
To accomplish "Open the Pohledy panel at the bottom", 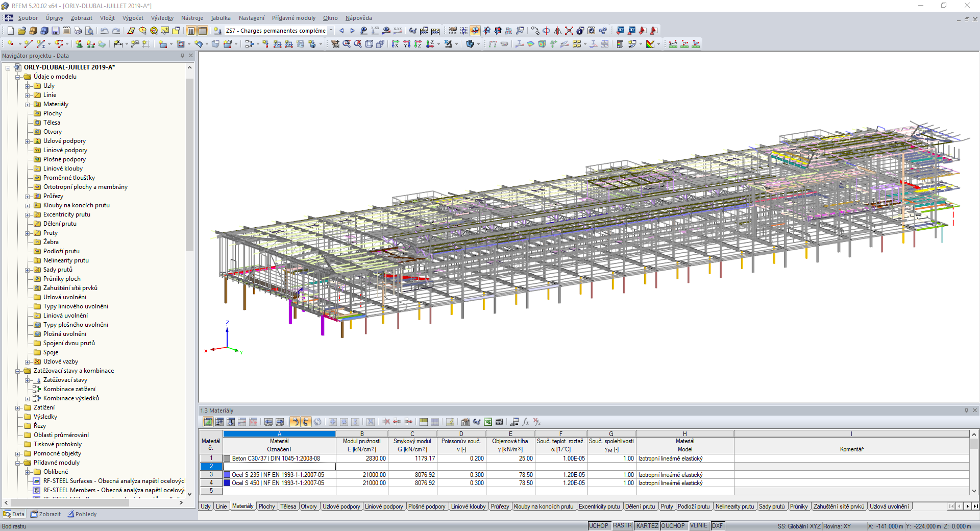I will pyautogui.click(x=82, y=514).
